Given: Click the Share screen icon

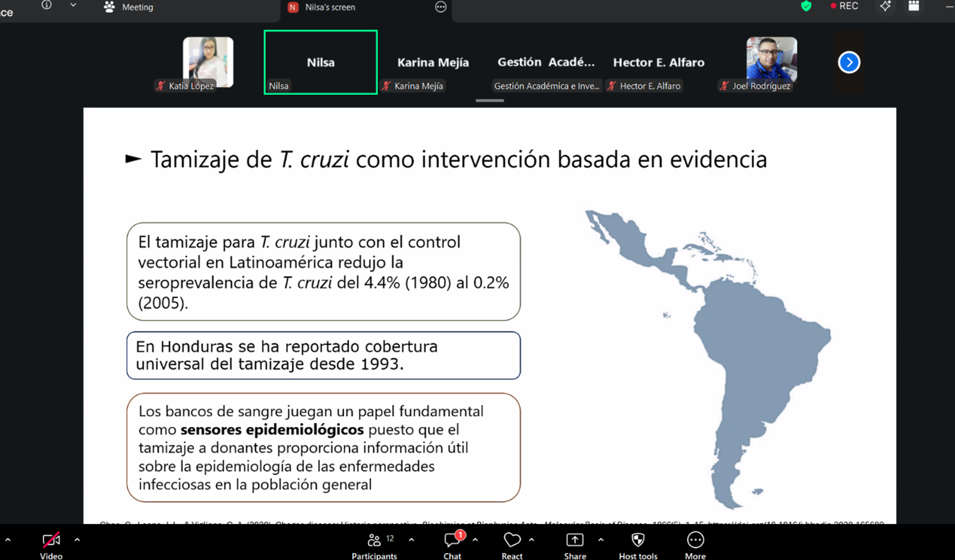Looking at the screenshot, I should tap(575, 541).
